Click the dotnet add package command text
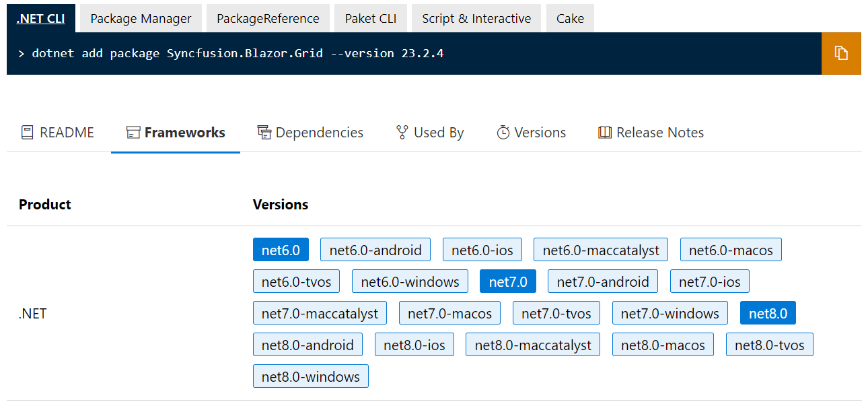 click(236, 53)
